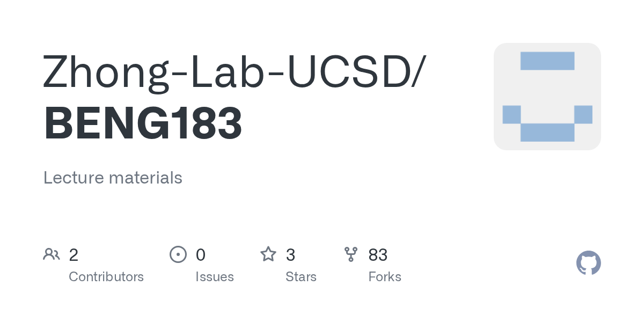
Task: Click the Forks branch icon
Action: point(351,254)
